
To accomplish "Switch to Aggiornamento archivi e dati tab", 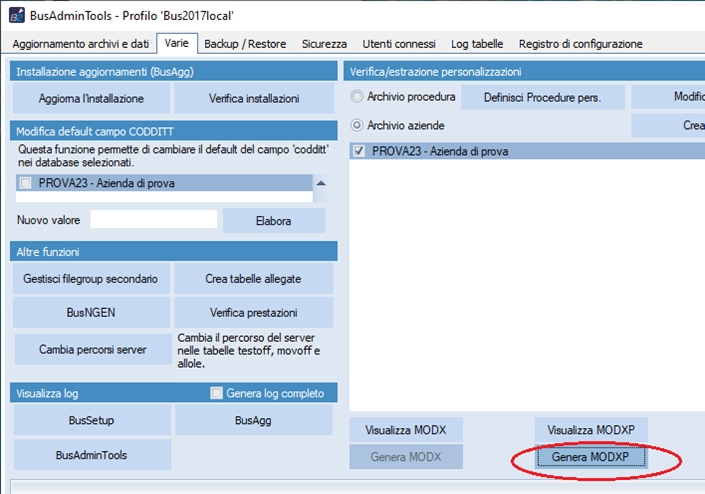I will [x=80, y=44].
